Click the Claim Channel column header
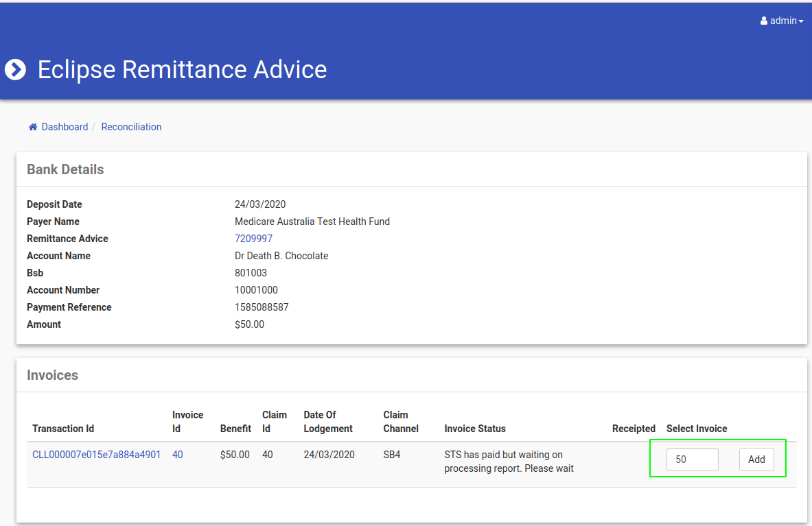Viewport: 812px width, 526px height. point(401,422)
